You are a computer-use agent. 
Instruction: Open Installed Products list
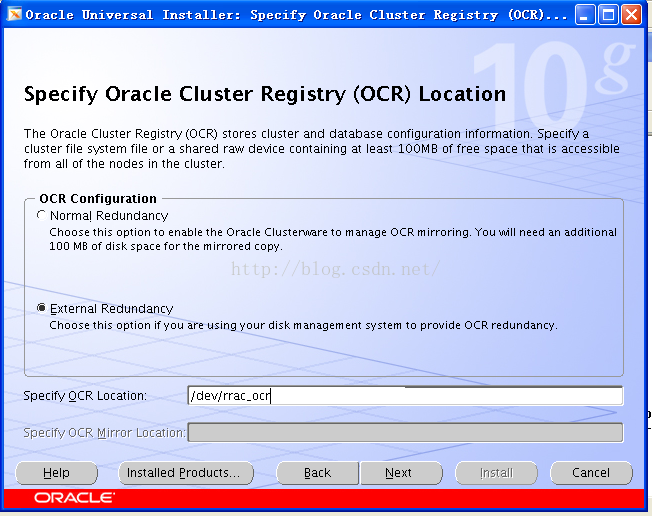point(186,473)
